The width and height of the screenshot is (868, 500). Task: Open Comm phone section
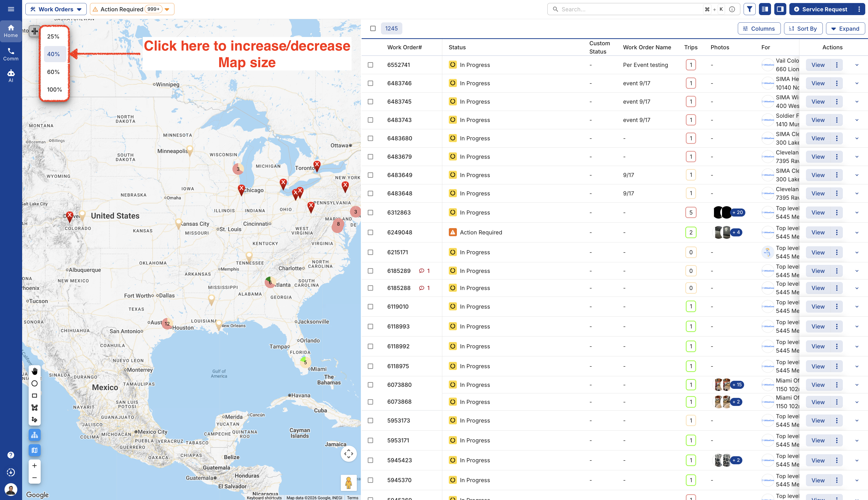11,54
